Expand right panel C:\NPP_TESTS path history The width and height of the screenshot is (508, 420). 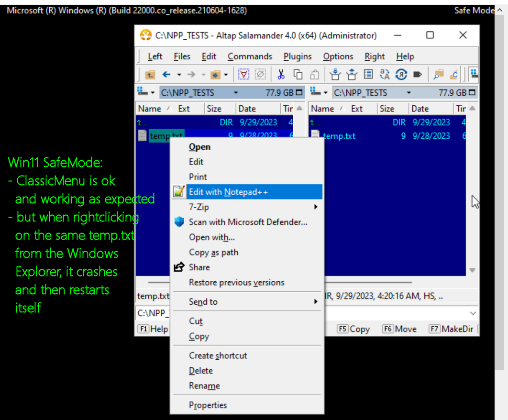pos(409,93)
